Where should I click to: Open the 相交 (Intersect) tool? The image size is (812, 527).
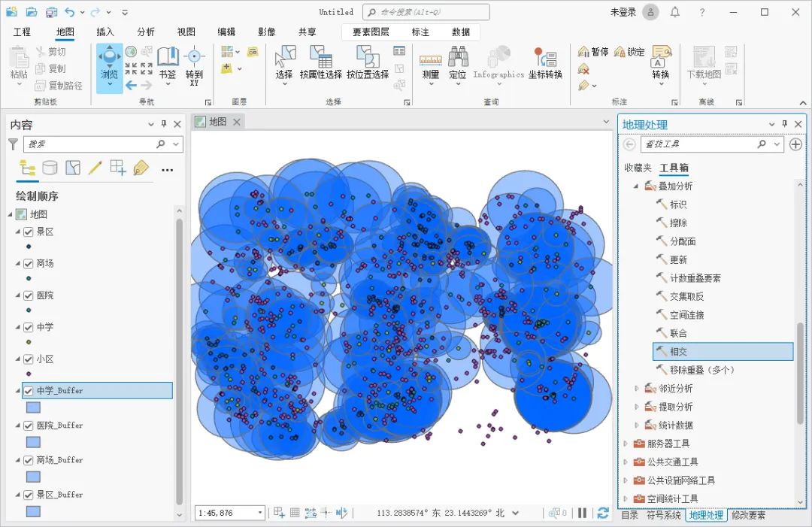coord(723,352)
